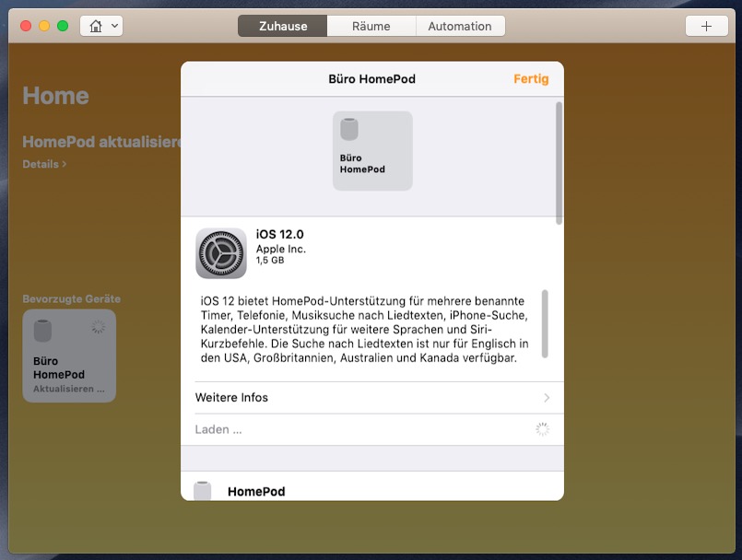Select the Büro HomePod tile under Bevorzugte Geräte
The width and height of the screenshot is (742, 560).
[x=69, y=356]
